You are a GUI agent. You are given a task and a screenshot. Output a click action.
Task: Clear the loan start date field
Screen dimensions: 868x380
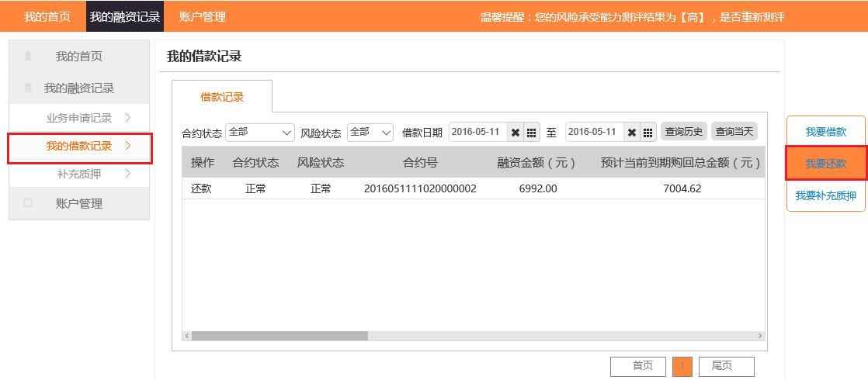[x=516, y=133]
